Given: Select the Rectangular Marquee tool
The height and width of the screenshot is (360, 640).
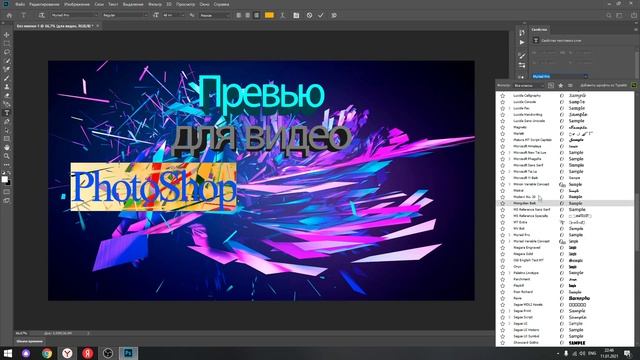Looking at the screenshot, I should point(7,44).
